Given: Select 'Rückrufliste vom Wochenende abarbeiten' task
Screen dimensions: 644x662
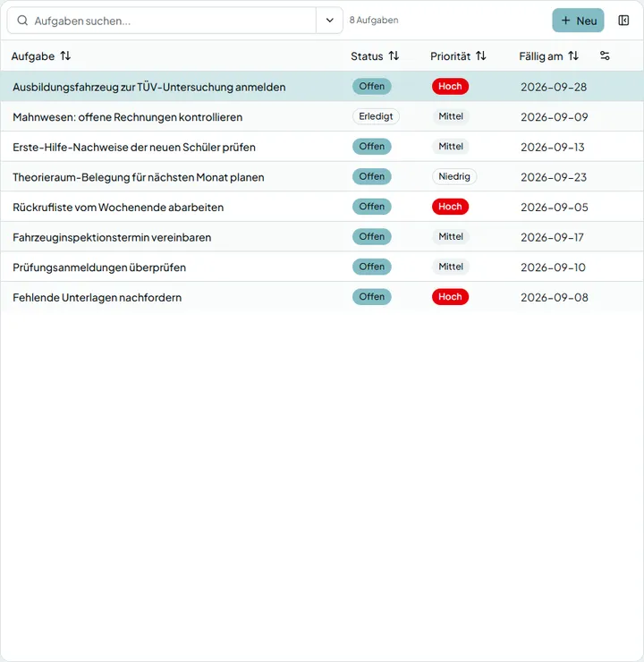Looking at the screenshot, I should [322, 207].
